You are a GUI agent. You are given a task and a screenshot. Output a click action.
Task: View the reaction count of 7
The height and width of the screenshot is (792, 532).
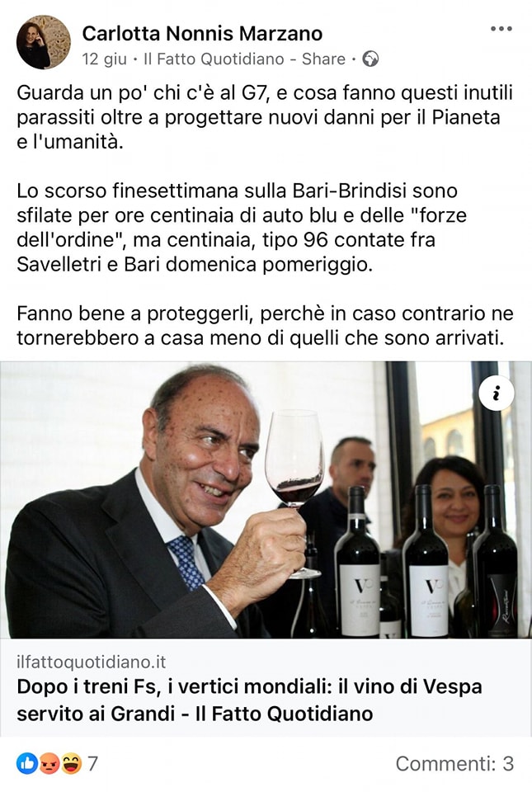pos(92,764)
